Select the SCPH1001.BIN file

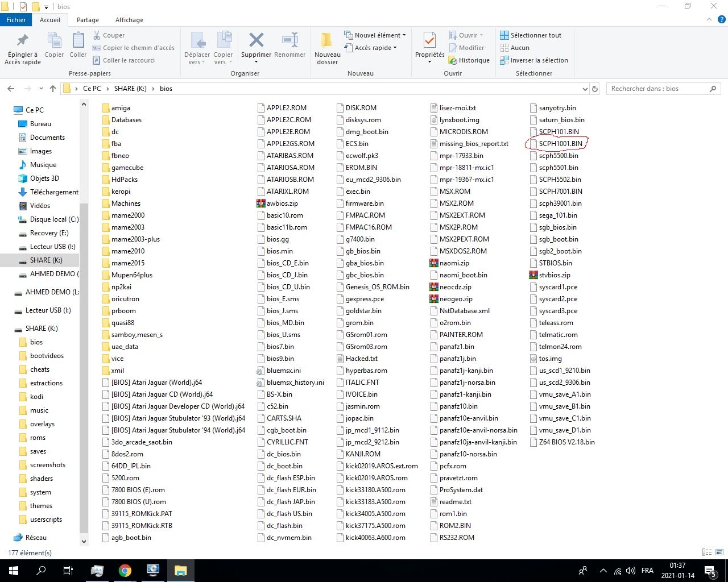tap(556, 144)
